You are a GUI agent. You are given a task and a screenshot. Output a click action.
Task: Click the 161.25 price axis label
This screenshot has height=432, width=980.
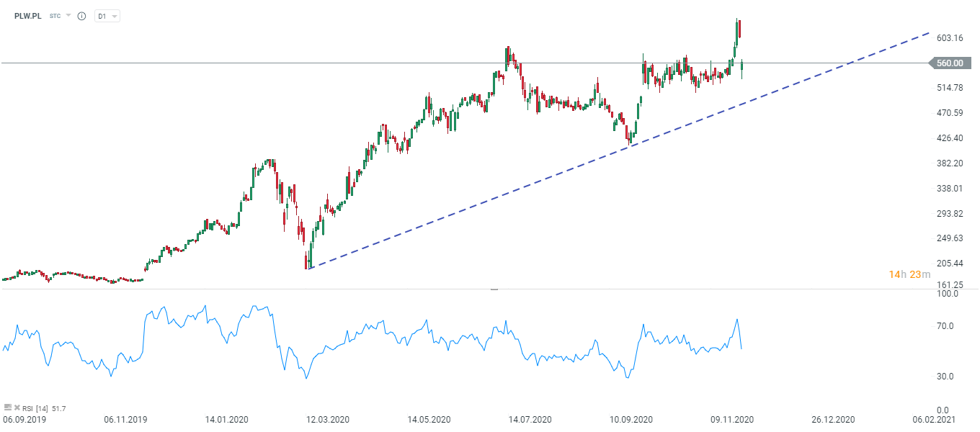tap(951, 285)
